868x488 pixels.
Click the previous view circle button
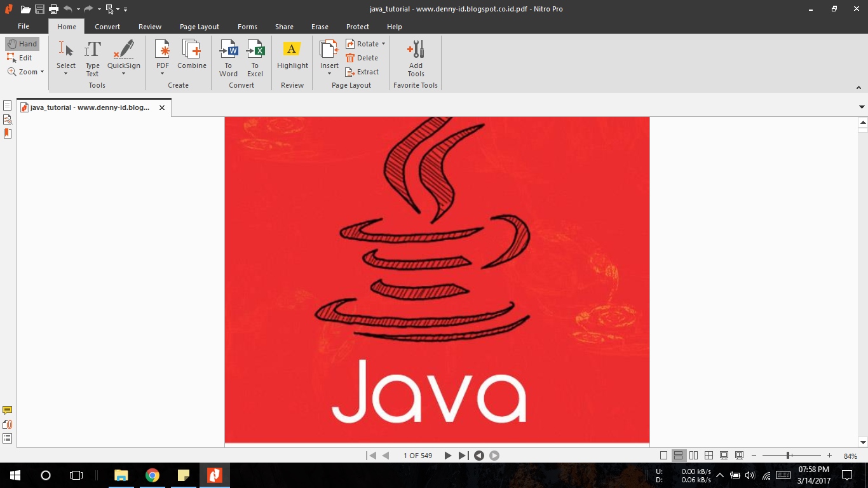tap(479, 456)
